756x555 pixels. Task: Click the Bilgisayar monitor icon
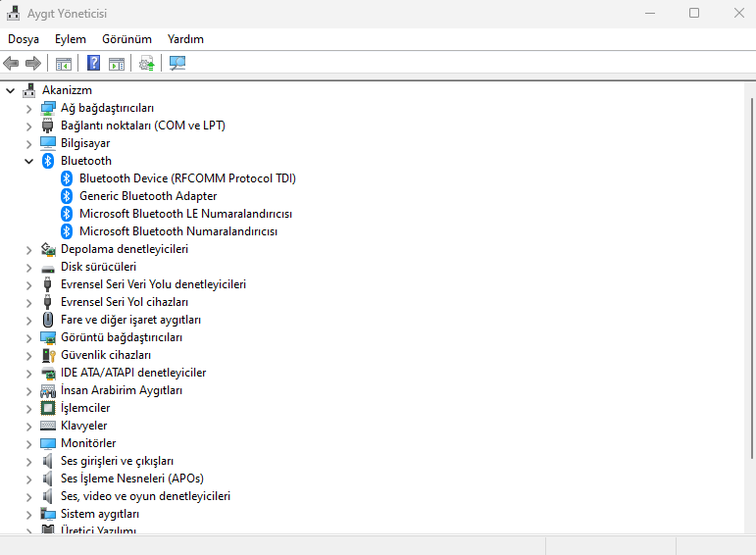click(x=48, y=143)
